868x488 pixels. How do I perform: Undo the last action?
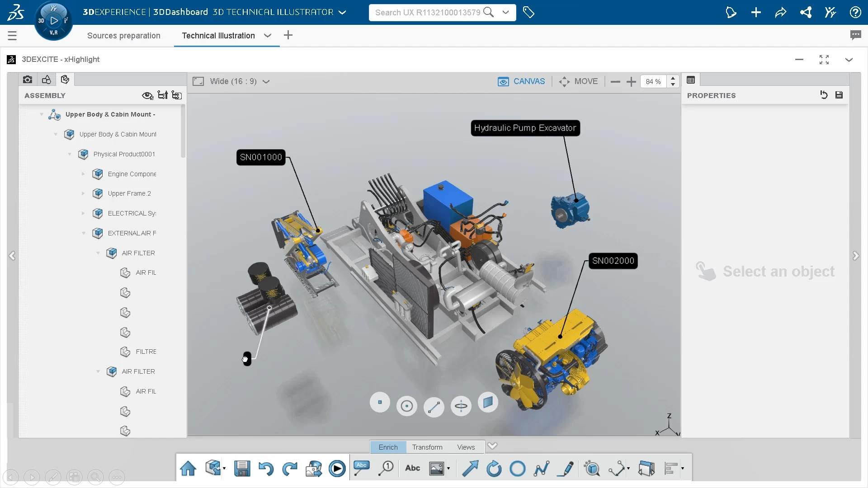266,469
